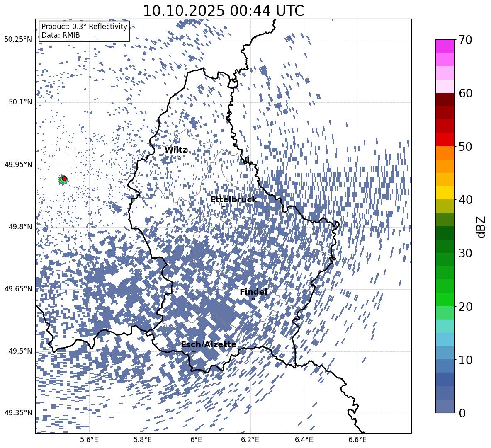Click the 6.6°E longitude label

357,440
